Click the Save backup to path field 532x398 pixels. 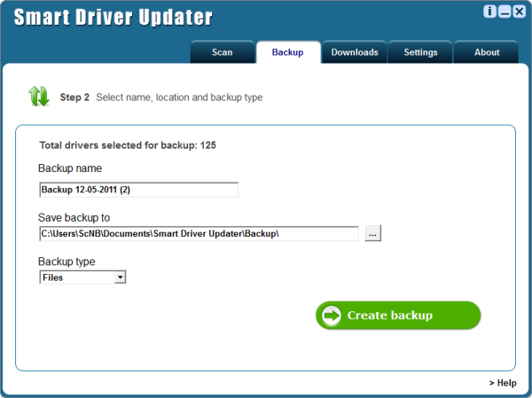[x=199, y=234]
